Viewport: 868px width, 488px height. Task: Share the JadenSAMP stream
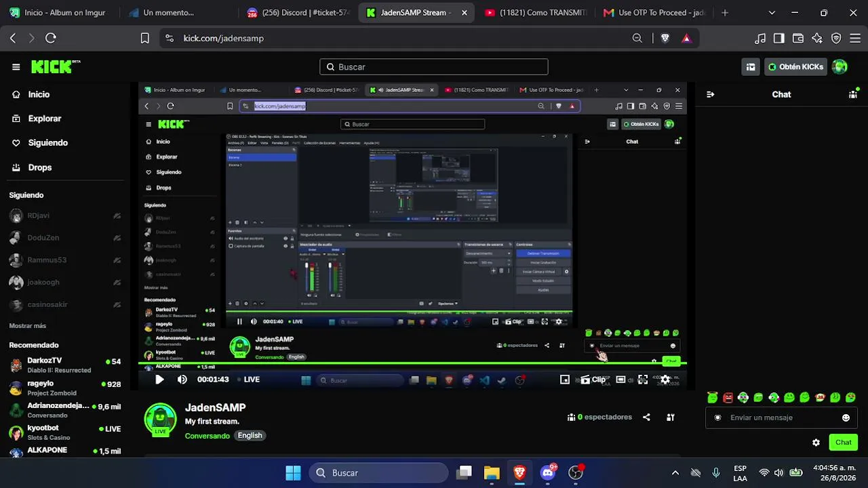click(x=646, y=418)
